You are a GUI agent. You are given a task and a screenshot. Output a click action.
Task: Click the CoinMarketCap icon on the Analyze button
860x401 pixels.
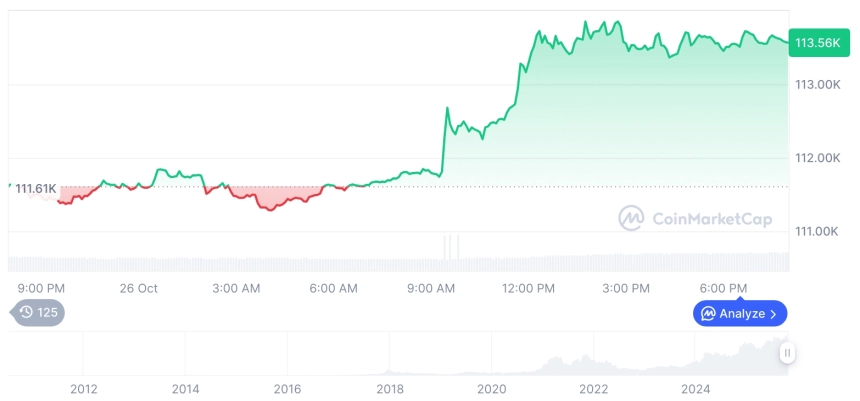(x=708, y=314)
